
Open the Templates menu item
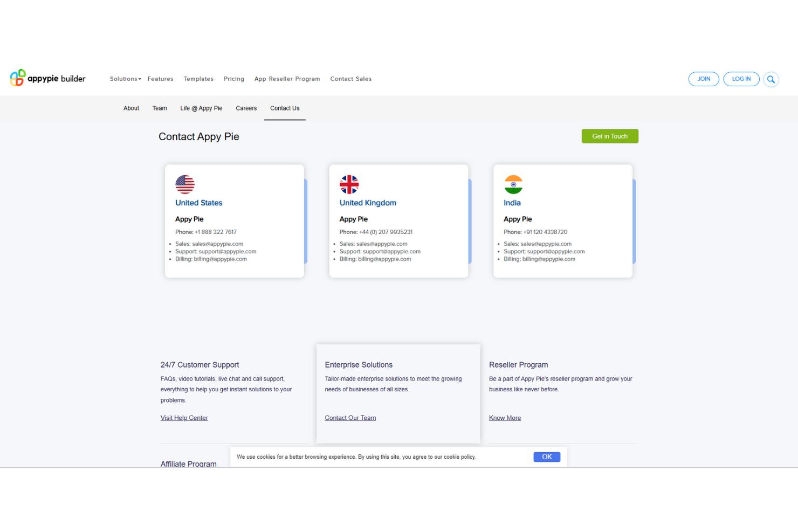pyautogui.click(x=198, y=79)
